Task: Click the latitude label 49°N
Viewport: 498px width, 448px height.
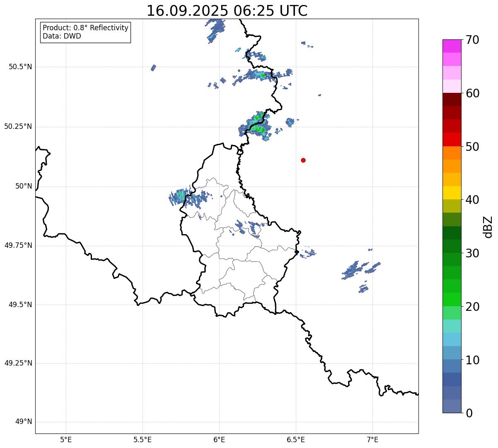Action: tap(24, 422)
